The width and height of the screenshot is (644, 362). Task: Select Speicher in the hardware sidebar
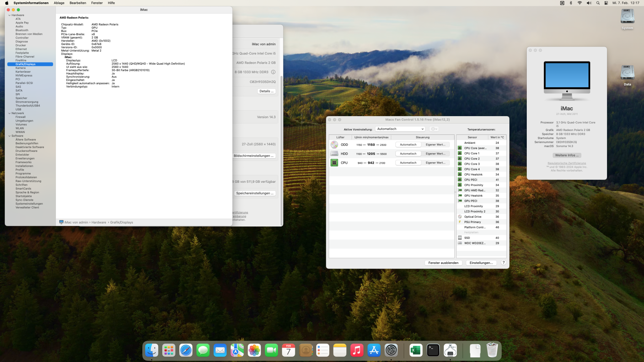pos(21,98)
